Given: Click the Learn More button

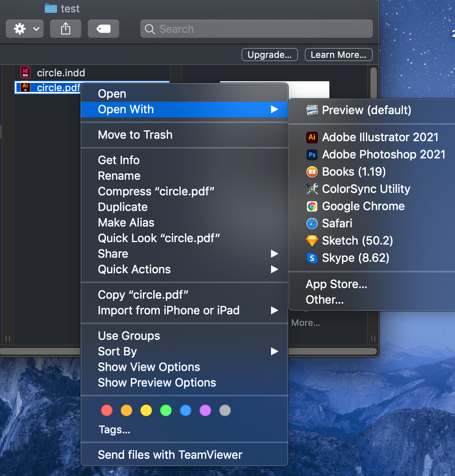Looking at the screenshot, I should [338, 55].
